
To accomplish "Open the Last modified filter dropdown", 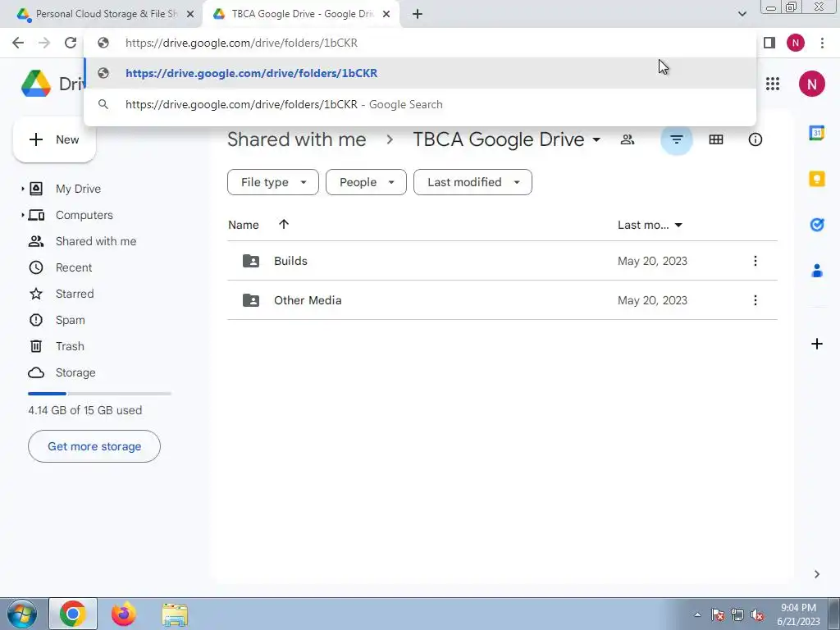I will pyautogui.click(x=472, y=182).
